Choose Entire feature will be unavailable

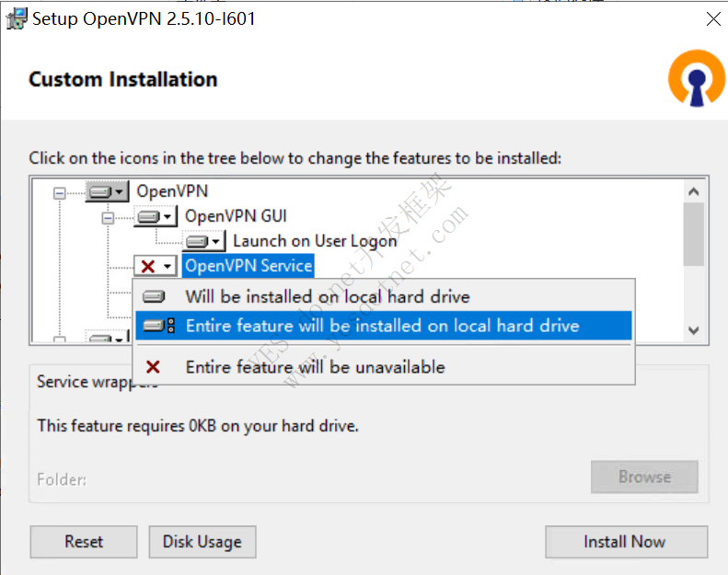384,367
